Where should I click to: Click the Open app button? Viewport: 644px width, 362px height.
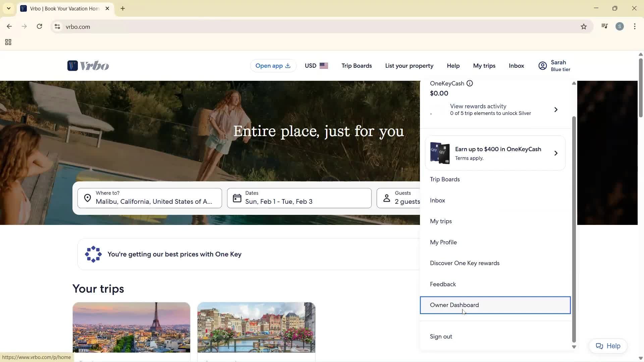pyautogui.click(x=273, y=66)
